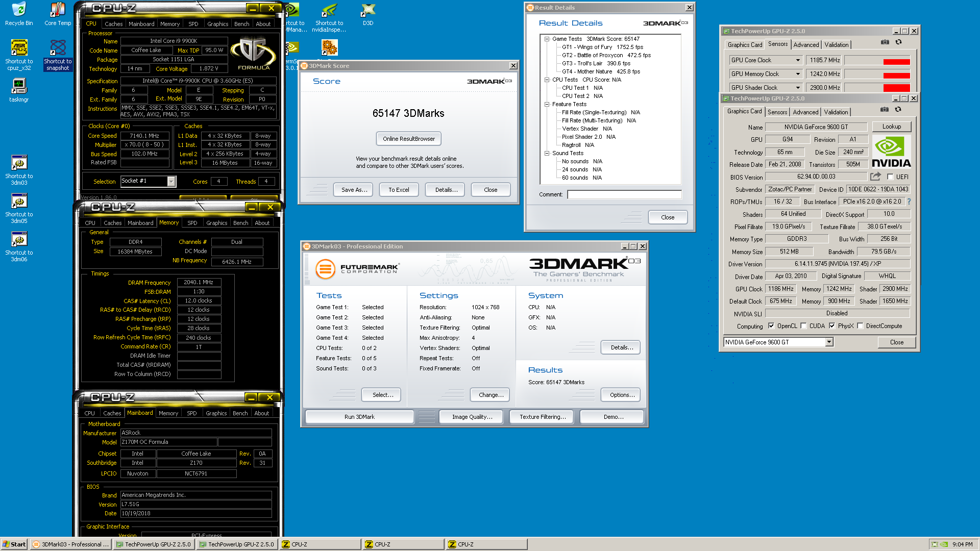Switch to 3DMark03 Professional taskbar item

[x=71, y=544]
